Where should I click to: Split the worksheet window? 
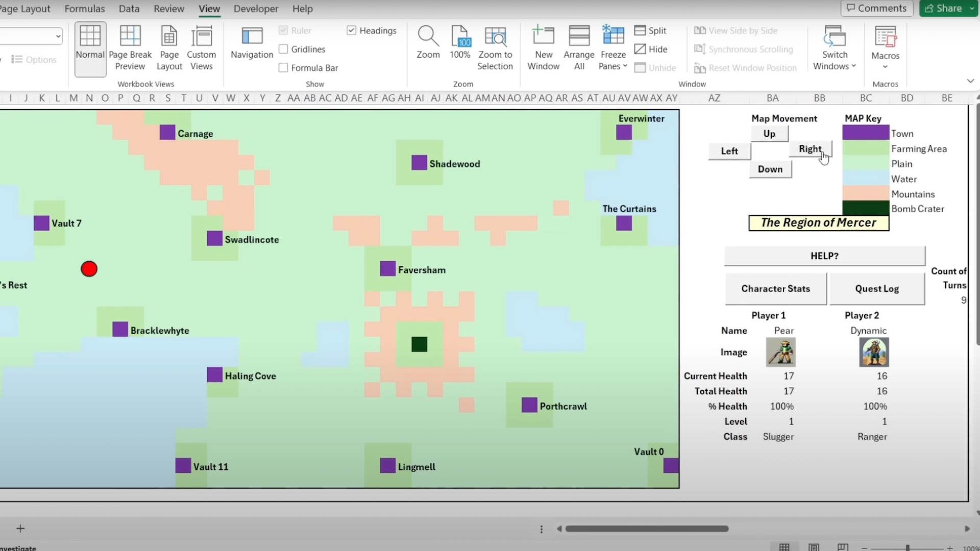click(x=650, y=31)
